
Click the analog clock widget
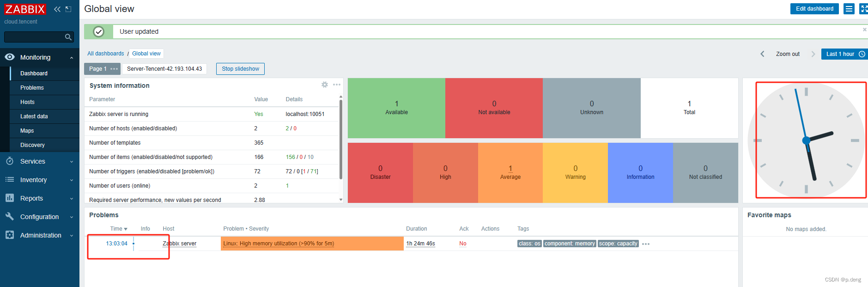coord(806,140)
